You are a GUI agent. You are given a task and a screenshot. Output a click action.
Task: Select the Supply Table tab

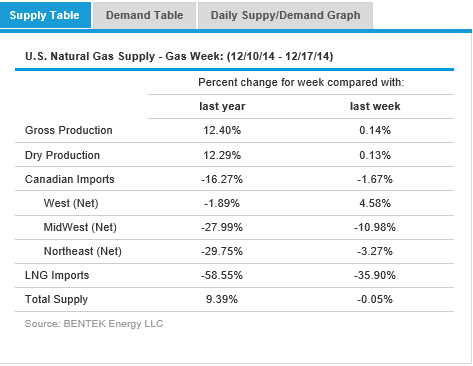pos(45,15)
